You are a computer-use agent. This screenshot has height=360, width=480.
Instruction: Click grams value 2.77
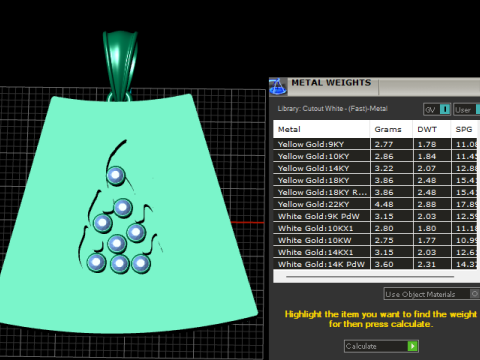click(384, 144)
